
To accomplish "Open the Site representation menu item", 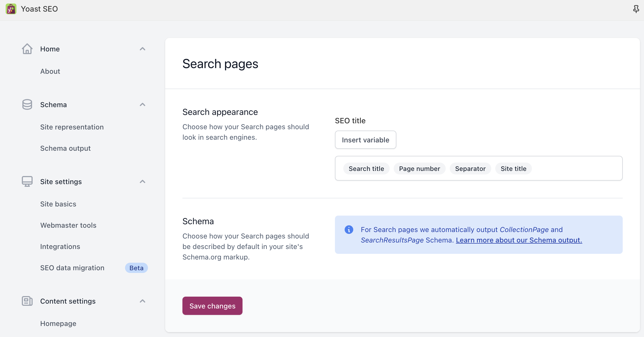I will 72,127.
